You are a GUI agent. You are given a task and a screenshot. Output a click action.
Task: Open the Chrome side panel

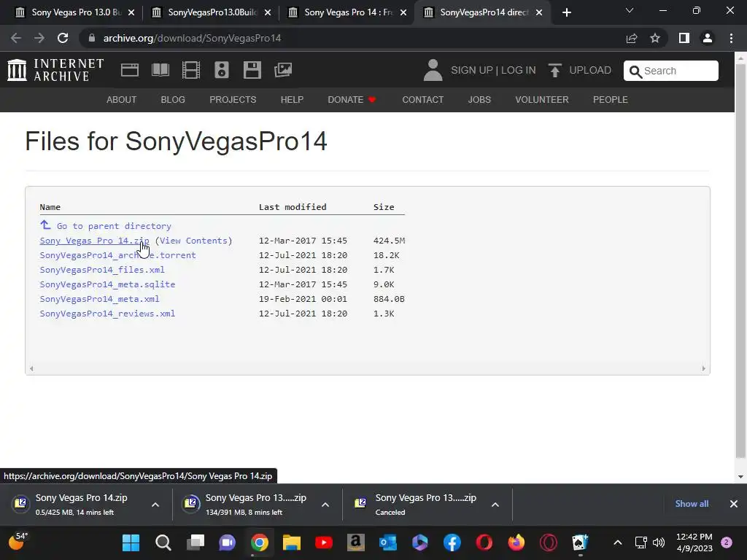pos(684,38)
